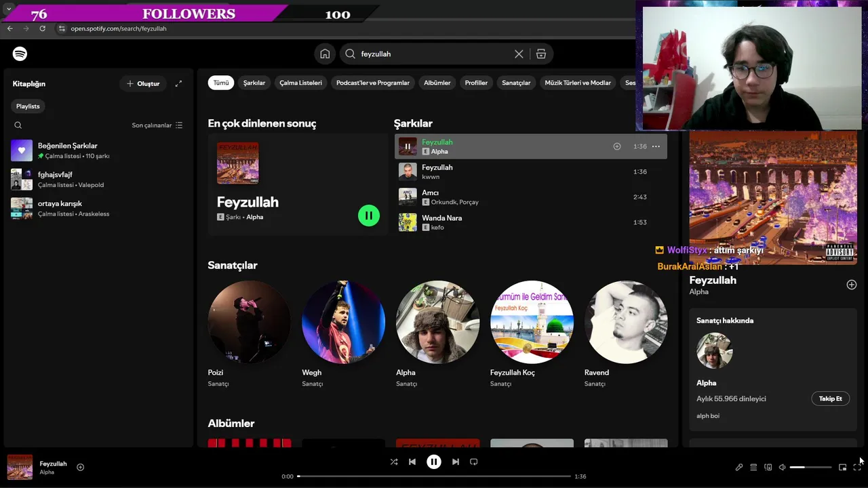
Task: Select the Şarkılar filter tab
Action: pos(254,83)
